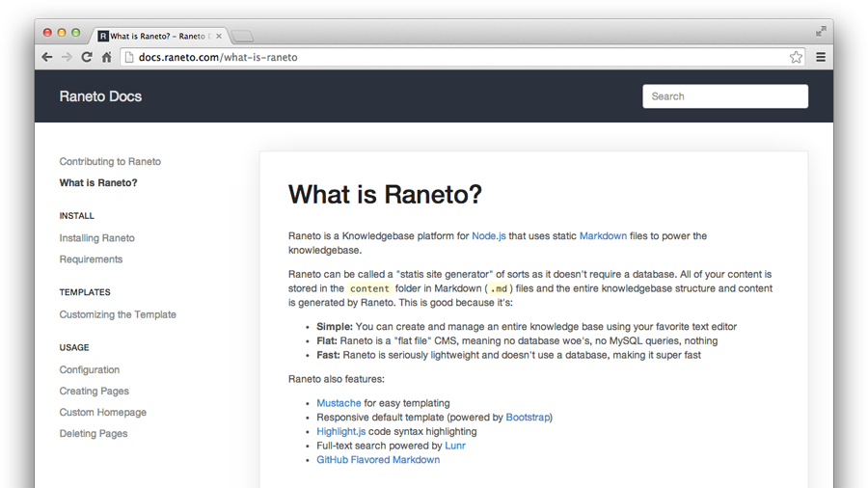
Task: Open the 'Requirements' sidebar link
Action: pyautogui.click(x=91, y=258)
